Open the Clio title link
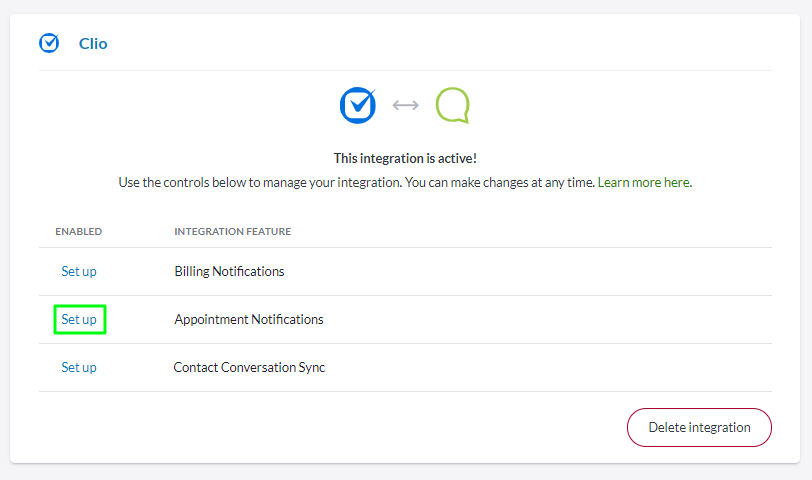 tap(93, 43)
